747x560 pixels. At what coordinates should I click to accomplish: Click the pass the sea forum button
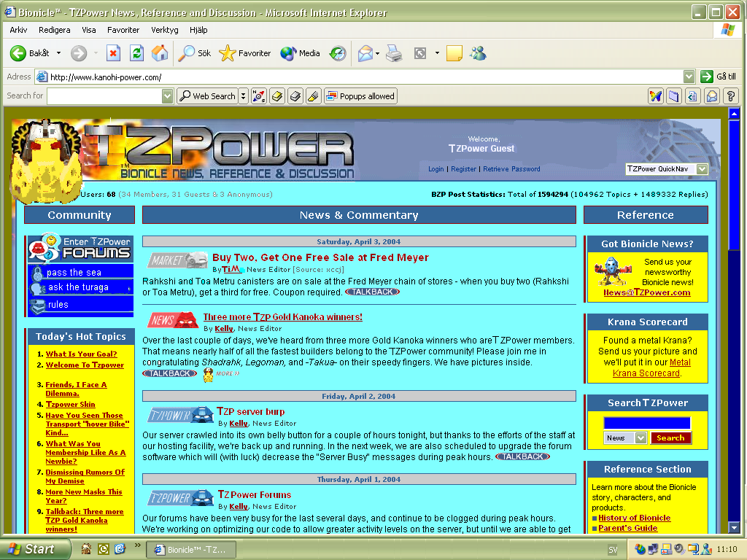[80, 272]
